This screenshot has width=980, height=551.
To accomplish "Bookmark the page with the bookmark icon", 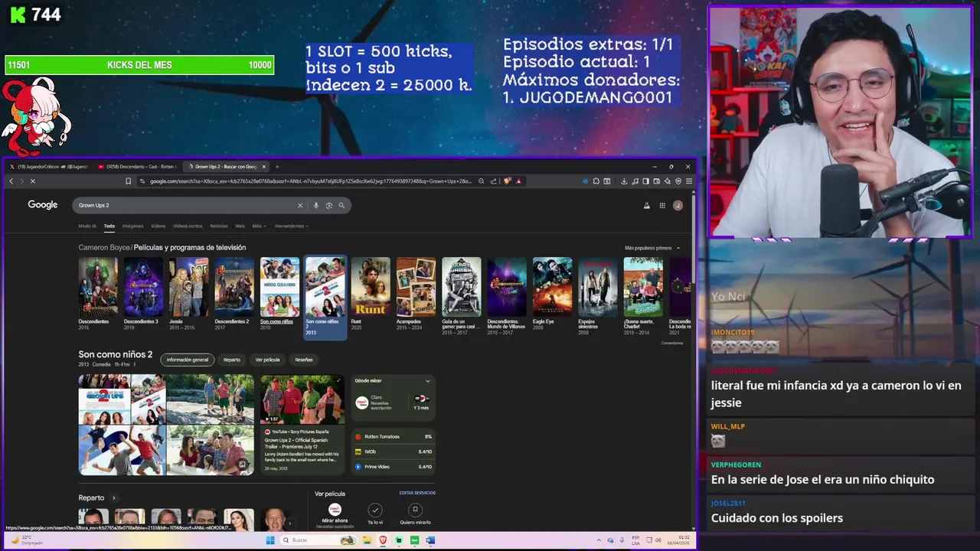I will 129,181.
